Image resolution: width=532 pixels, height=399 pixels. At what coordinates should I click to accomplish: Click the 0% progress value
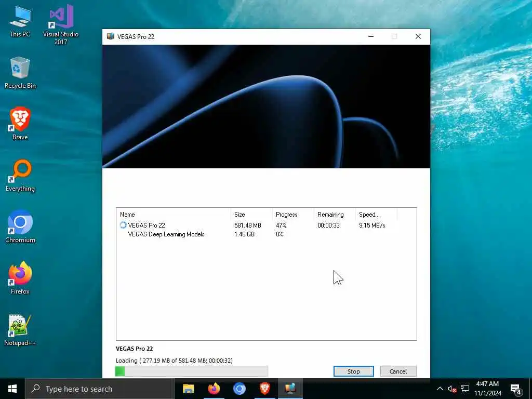tap(280, 234)
